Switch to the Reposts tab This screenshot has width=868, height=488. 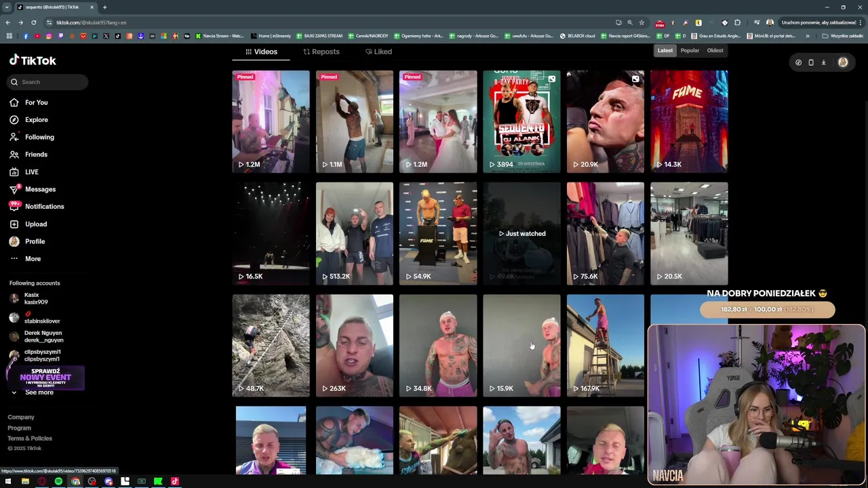click(321, 52)
